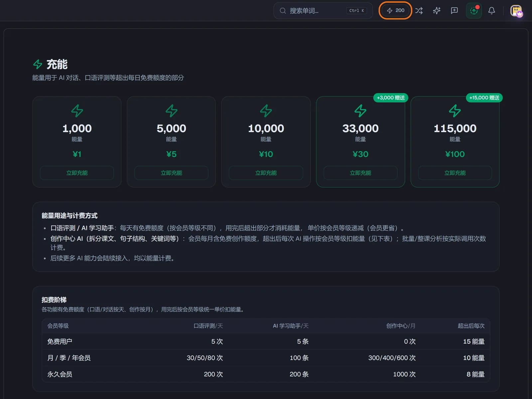
Task: Click 立即充能 on the 5,000 energy card
Action: 171,173
